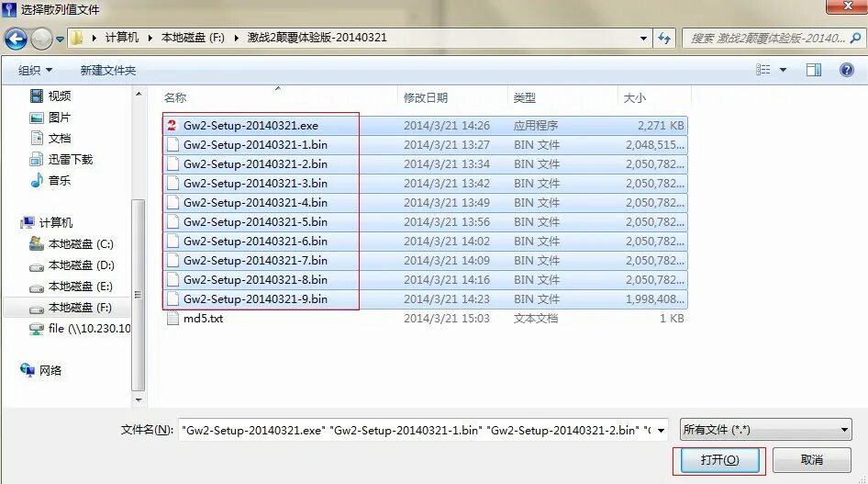Click the change view icon
Screen dimensions: 868x484
tap(762, 70)
